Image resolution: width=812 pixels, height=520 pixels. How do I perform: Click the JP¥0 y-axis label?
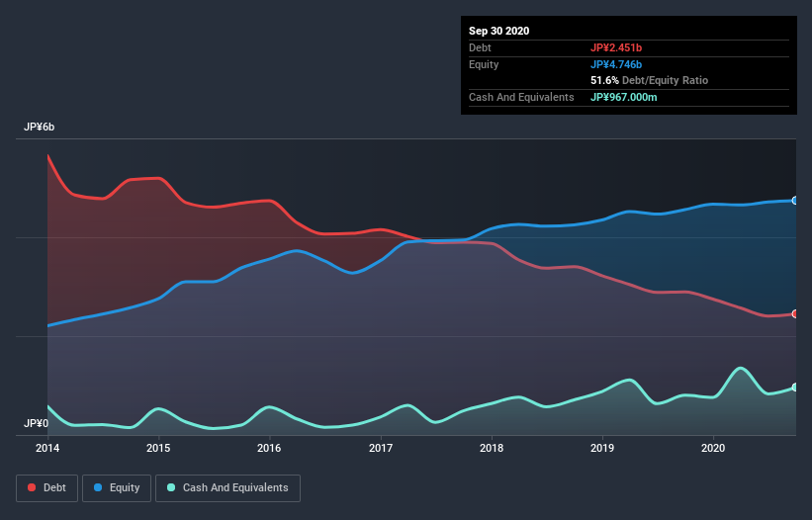click(36, 423)
